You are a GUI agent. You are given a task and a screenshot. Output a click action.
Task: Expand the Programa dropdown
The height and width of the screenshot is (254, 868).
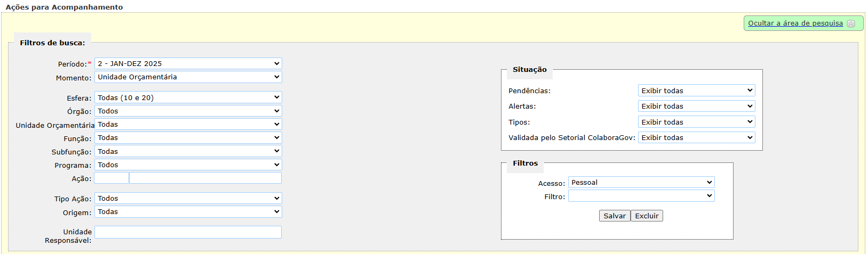tap(188, 165)
